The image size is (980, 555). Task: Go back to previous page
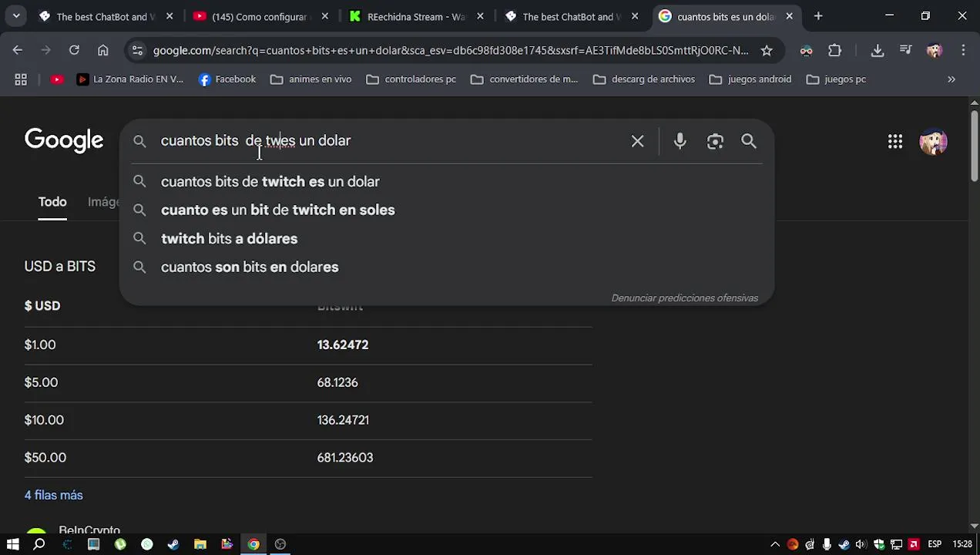click(x=18, y=50)
